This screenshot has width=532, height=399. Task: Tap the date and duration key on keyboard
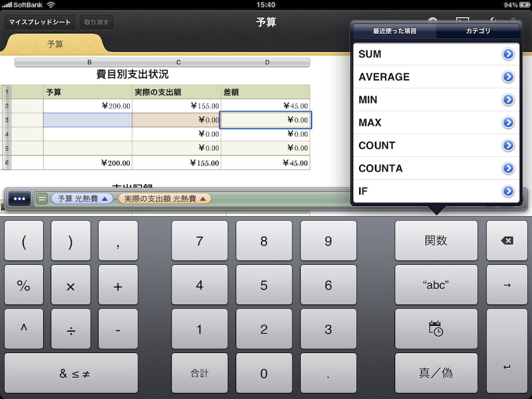point(436,329)
